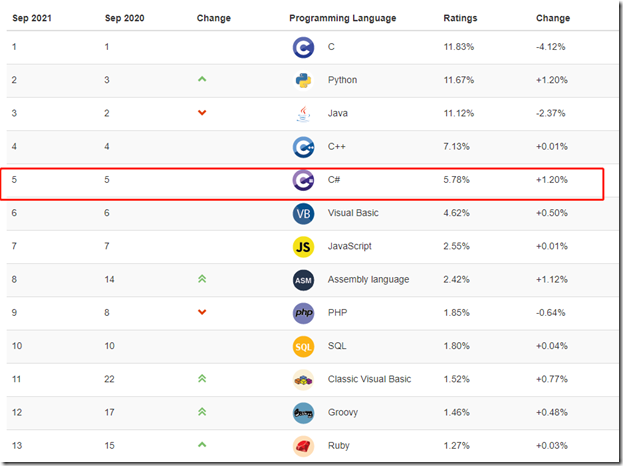Click the orange SQL icon

click(303, 346)
